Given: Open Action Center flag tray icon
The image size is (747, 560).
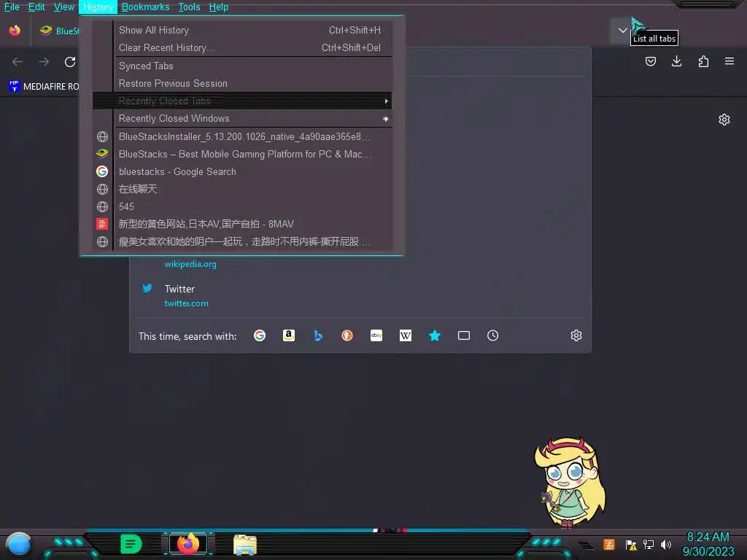Looking at the screenshot, I should [x=631, y=545].
